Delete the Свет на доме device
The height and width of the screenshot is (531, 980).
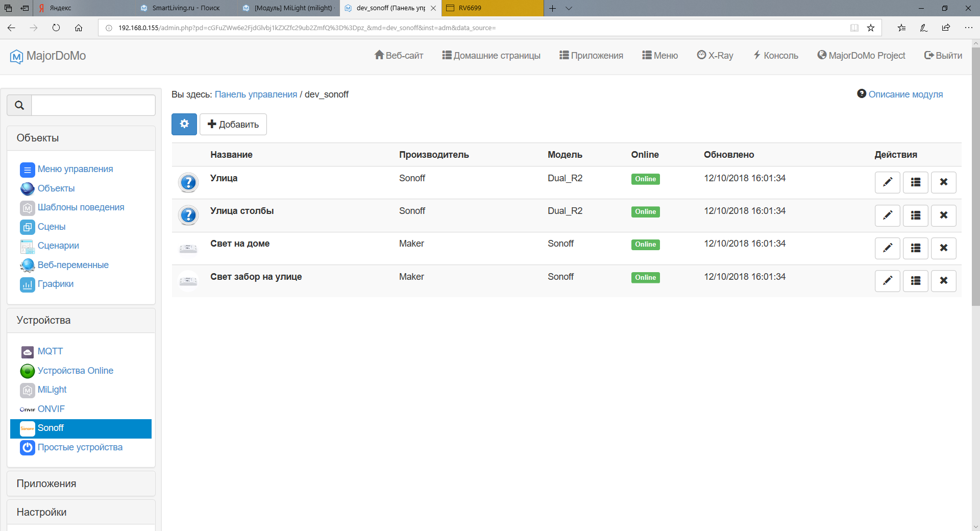pos(943,248)
